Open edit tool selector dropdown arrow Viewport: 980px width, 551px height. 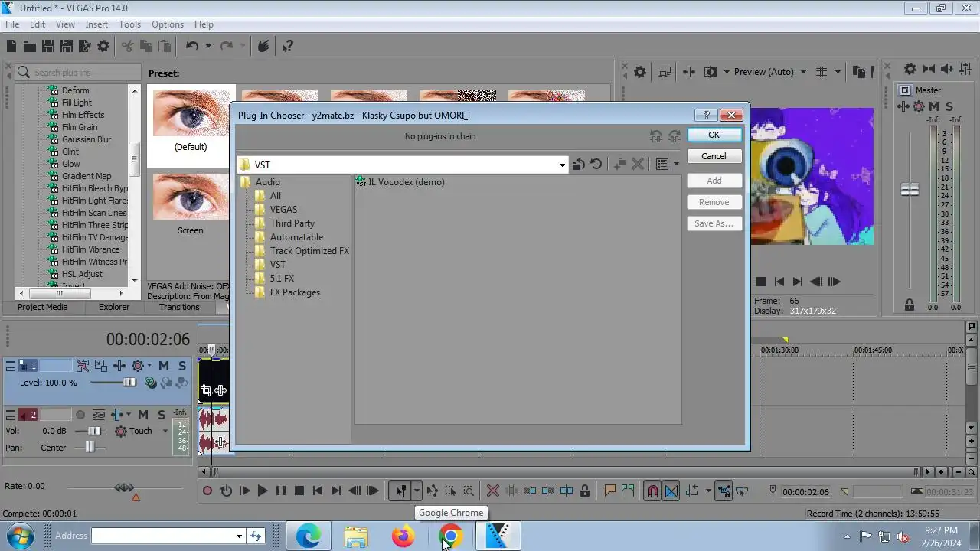click(x=416, y=491)
